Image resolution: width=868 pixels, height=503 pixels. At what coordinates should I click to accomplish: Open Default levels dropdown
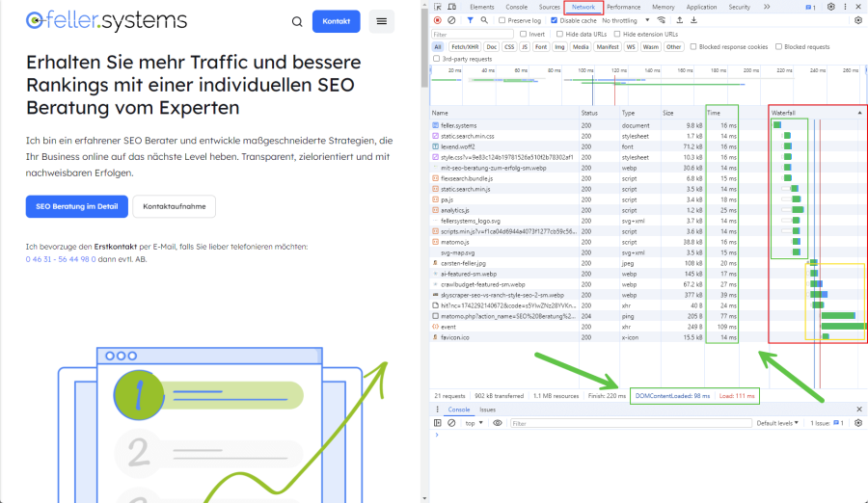point(777,423)
